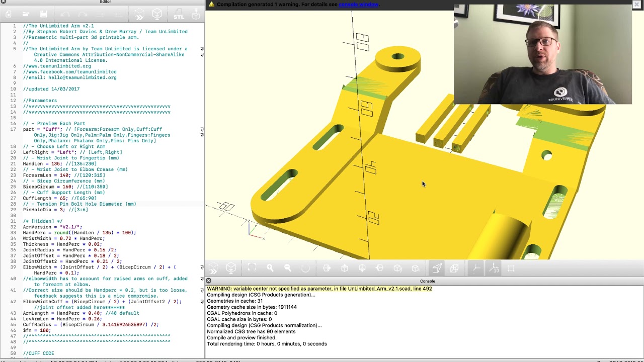Viewport: 644px width, 362px height.
Task: Click the Left view cube icon
Action: pyautogui.click(x=380, y=268)
